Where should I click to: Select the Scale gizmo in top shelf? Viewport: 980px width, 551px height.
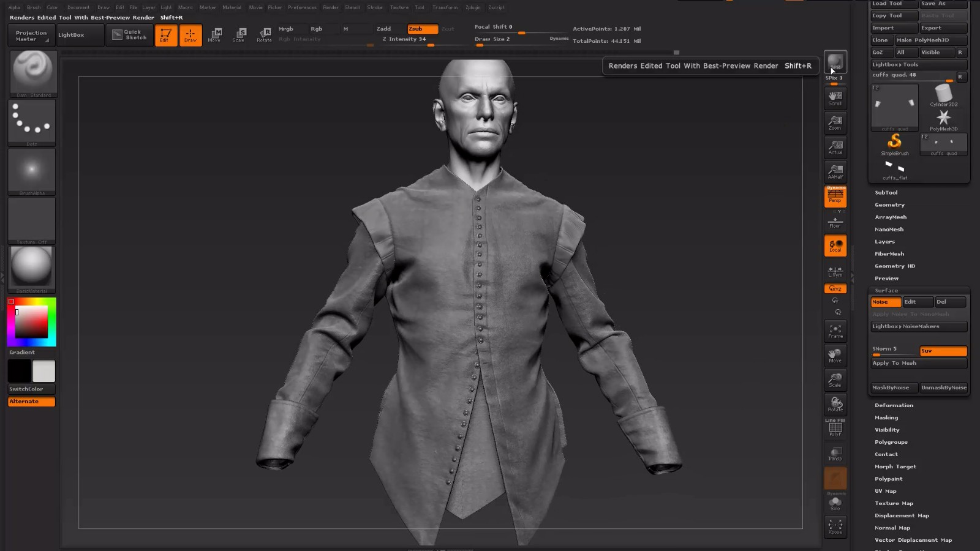pos(239,35)
